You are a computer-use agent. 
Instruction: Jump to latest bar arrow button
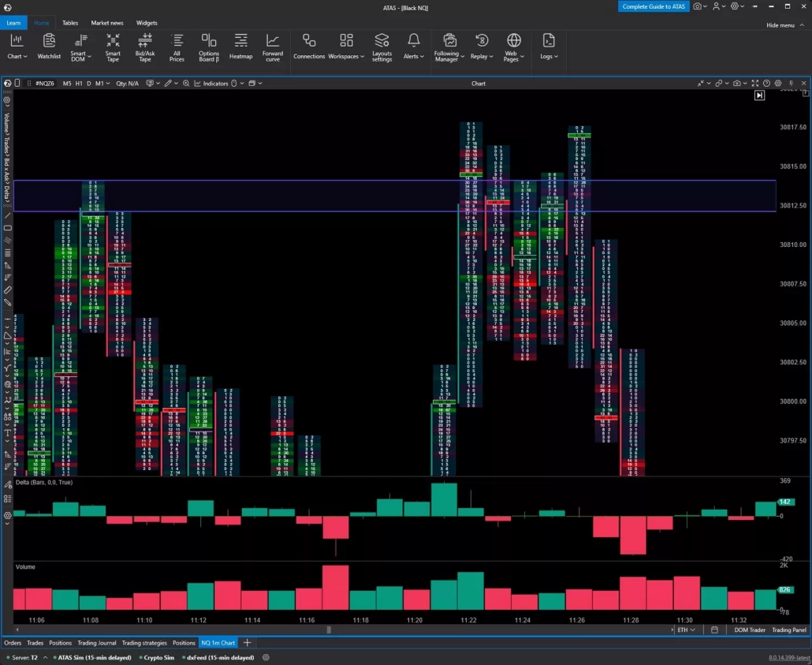[759, 95]
